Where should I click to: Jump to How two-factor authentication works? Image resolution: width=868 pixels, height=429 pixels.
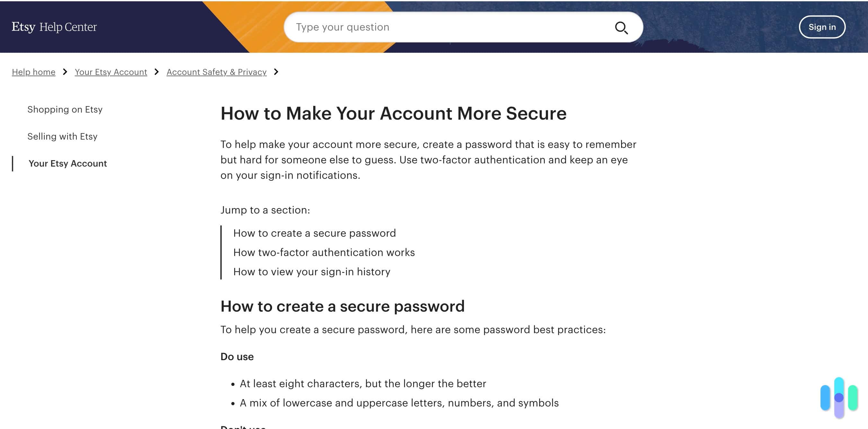pyautogui.click(x=324, y=252)
